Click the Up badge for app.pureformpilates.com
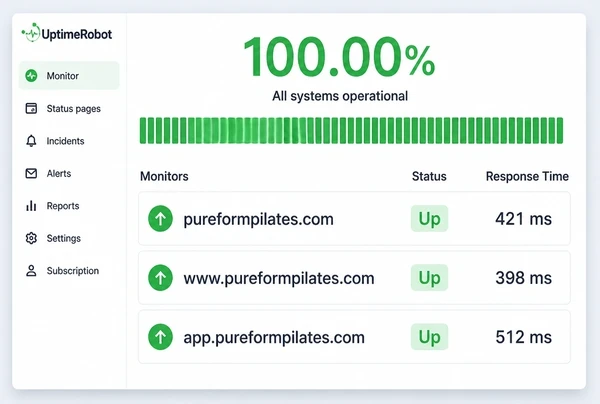 click(x=429, y=337)
